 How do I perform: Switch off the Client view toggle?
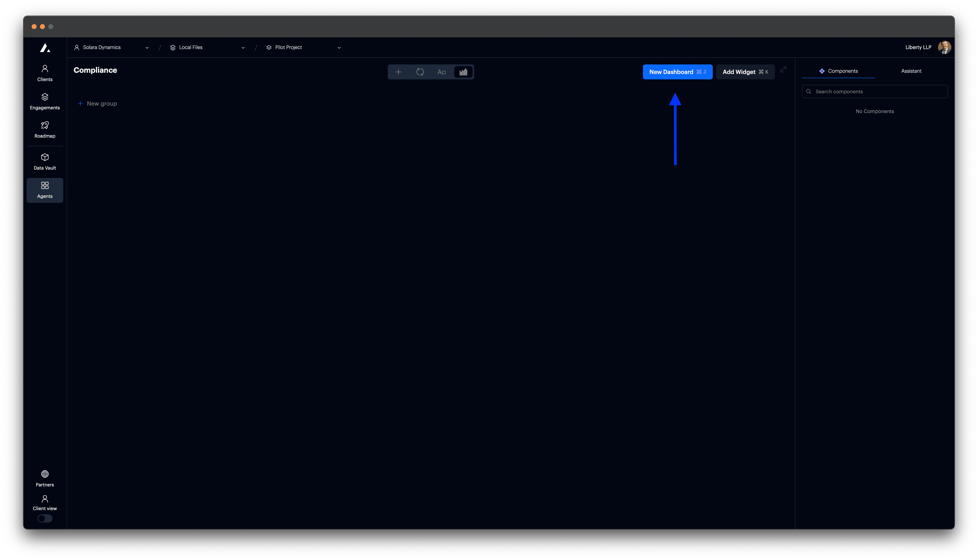45,519
